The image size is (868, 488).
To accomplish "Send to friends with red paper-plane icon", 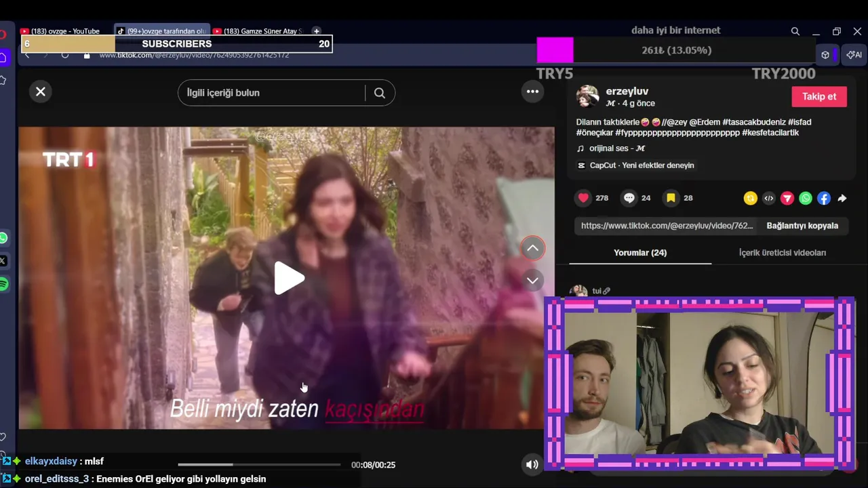I will [787, 198].
